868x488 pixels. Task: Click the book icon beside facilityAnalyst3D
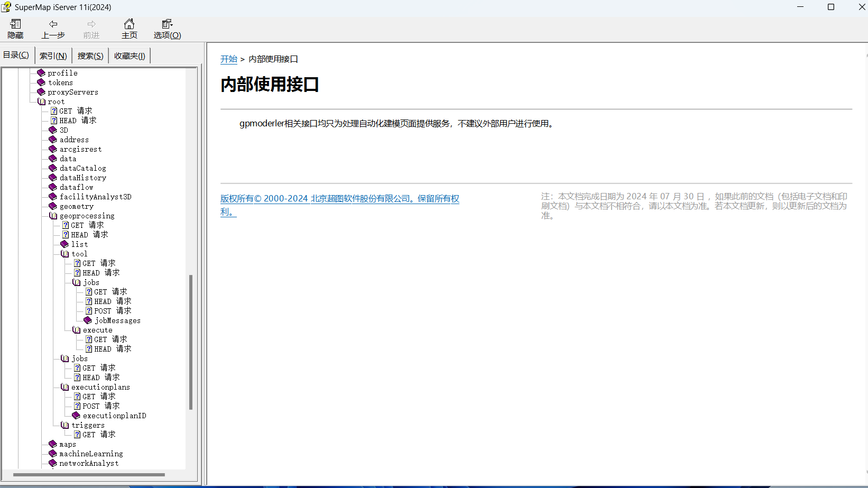pyautogui.click(x=53, y=197)
